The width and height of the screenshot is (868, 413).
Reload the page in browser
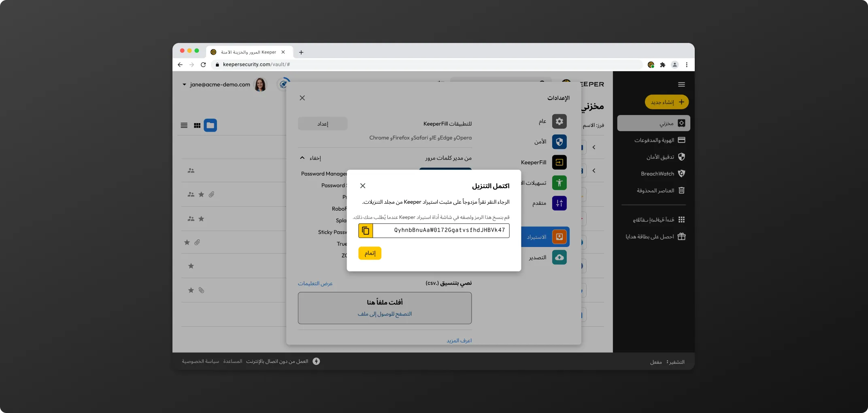pyautogui.click(x=203, y=65)
